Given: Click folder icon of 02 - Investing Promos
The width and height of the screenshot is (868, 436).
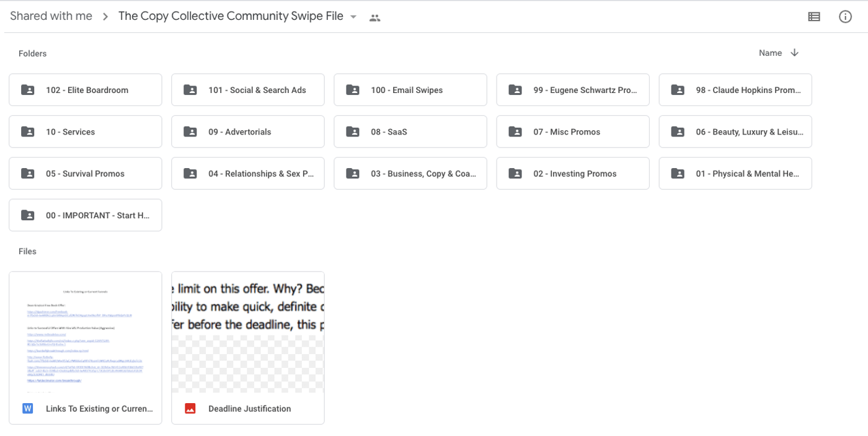Looking at the screenshot, I should point(515,174).
